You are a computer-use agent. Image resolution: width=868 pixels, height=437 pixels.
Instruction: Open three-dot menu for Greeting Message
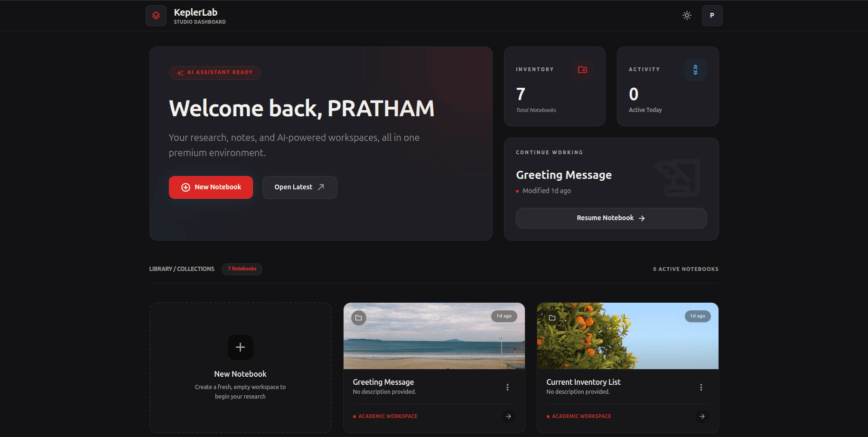tap(507, 387)
